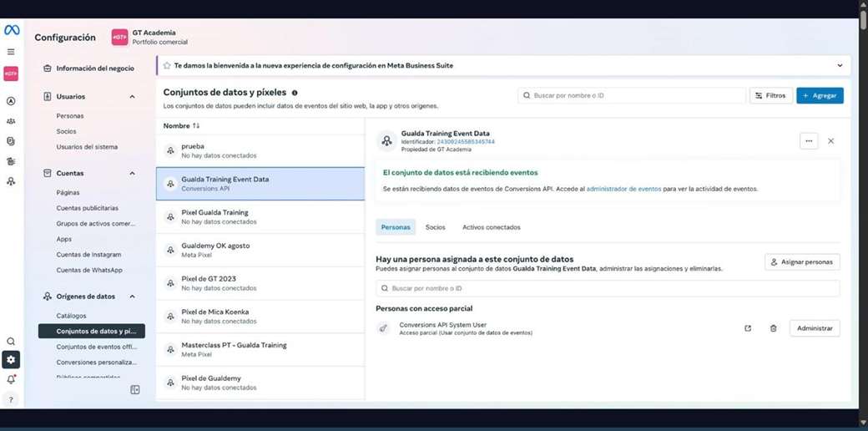Select the Gualdemy OK agosto row
The height and width of the screenshot is (431, 868).
pyautogui.click(x=260, y=250)
